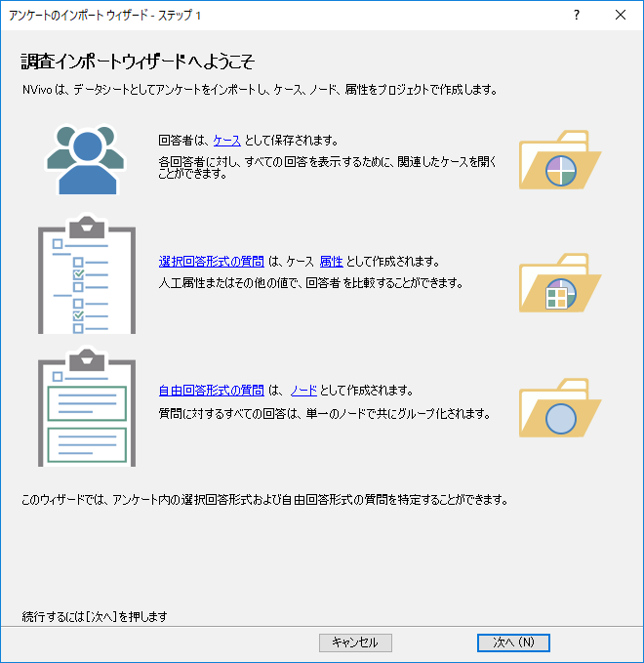Close the survey import wizard window

tap(621, 15)
